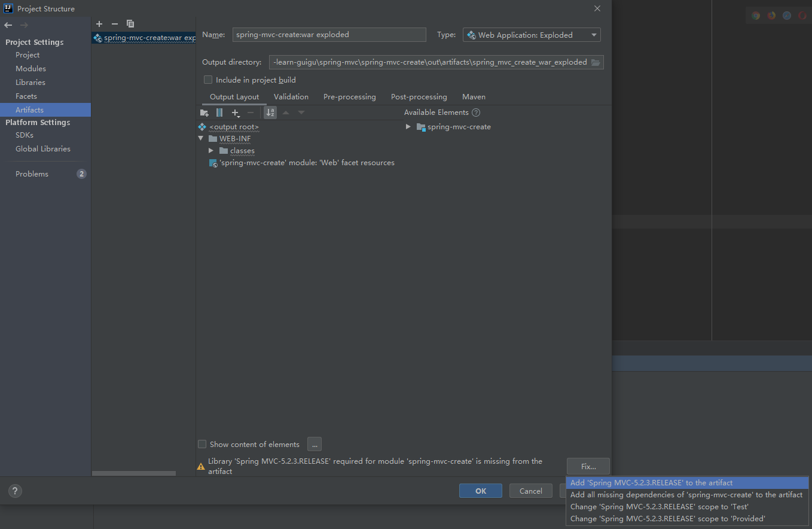This screenshot has height=529, width=812.
Task: Select the classes folder label
Action: click(242, 151)
